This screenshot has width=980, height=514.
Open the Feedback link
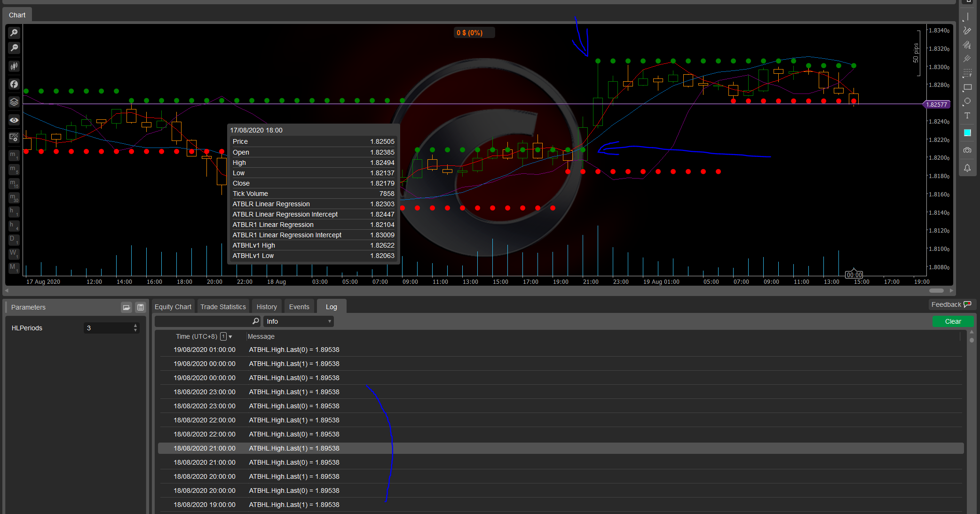951,304
